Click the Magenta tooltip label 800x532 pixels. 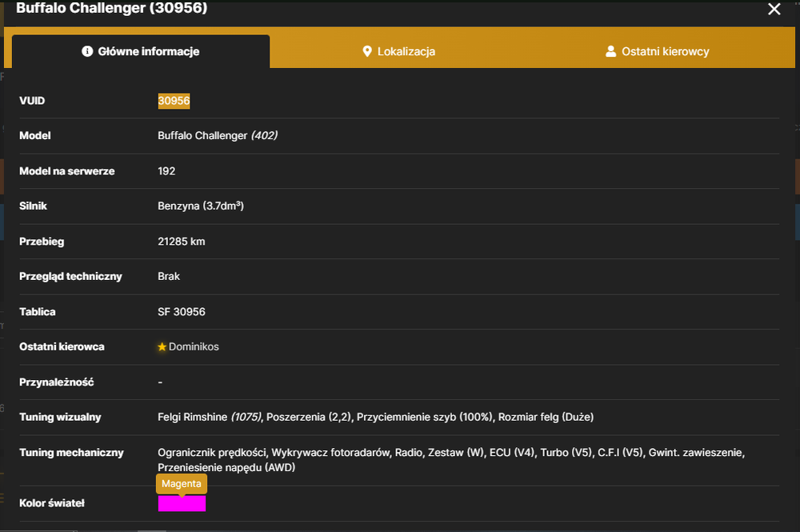pos(181,483)
